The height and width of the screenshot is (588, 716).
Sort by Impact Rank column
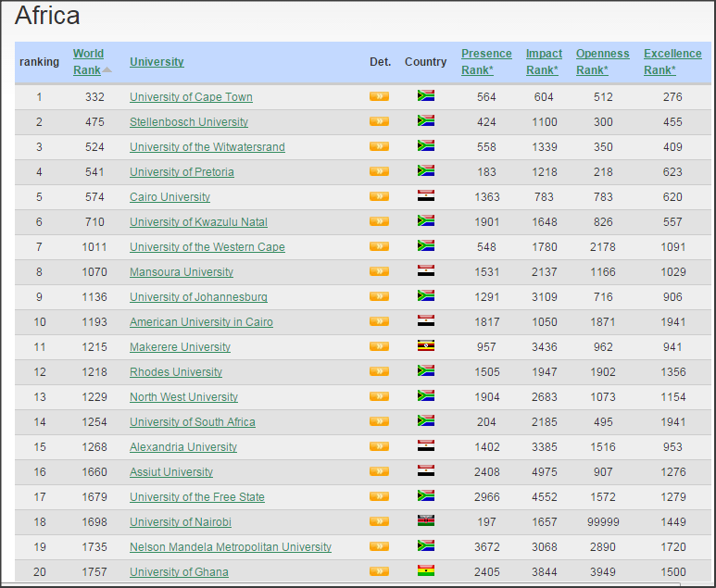coord(544,62)
